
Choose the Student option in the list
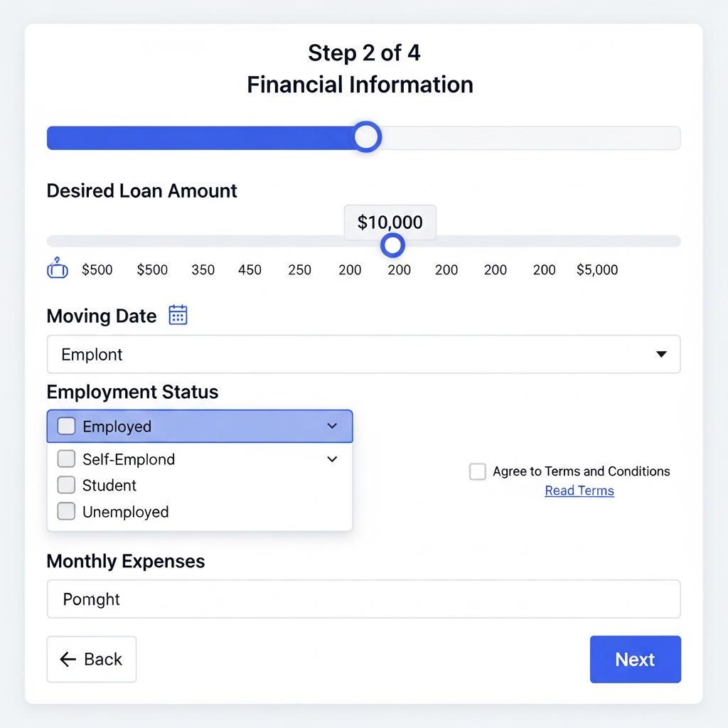tap(109, 486)
